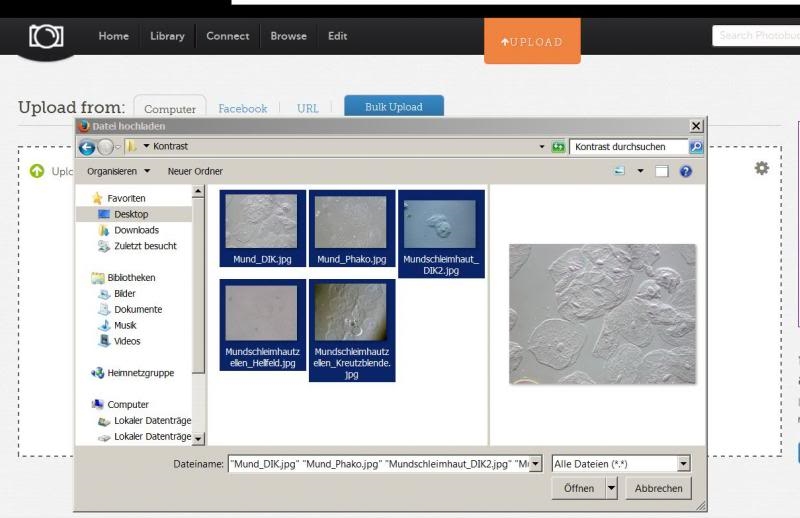Open upload settings gear icon
The height and width of the screenshot is (518, 800).
[762, 168]
